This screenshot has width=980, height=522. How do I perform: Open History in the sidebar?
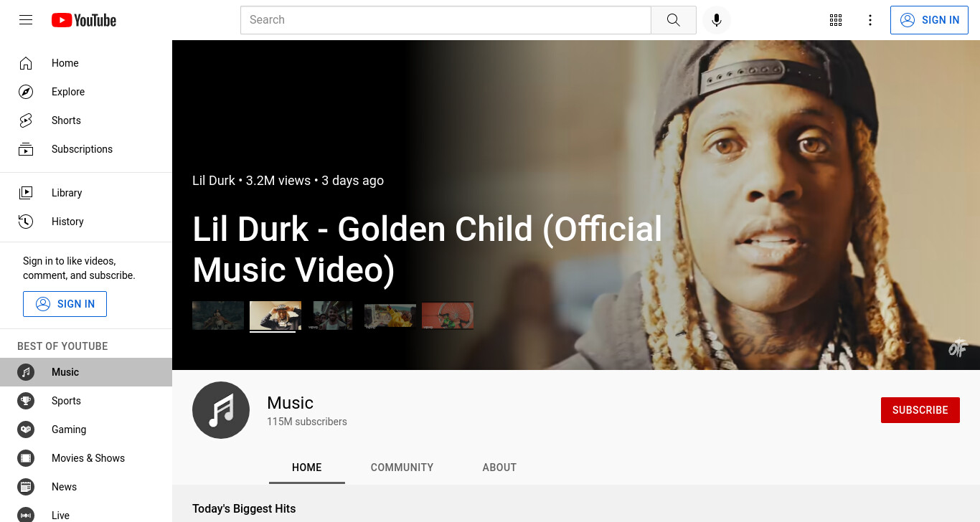(x=86, y=222)
